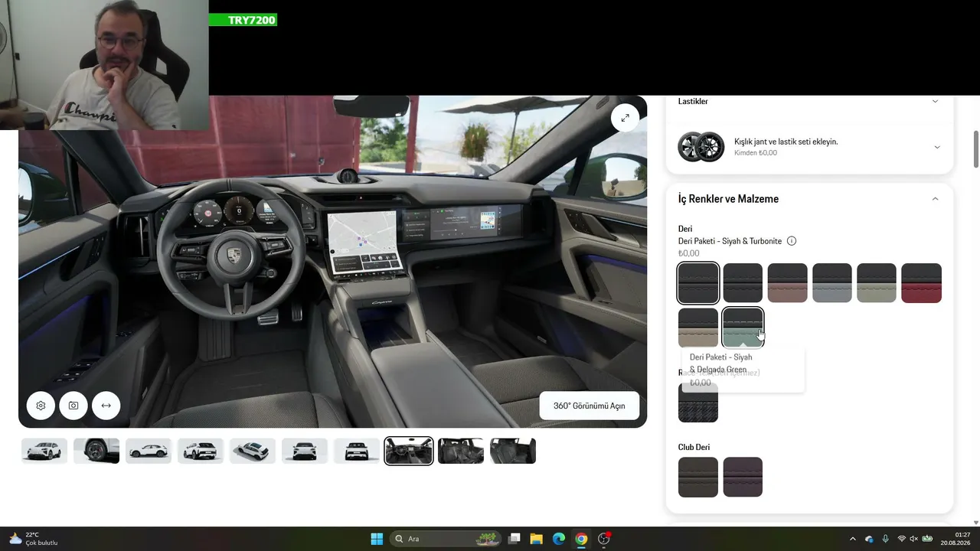Screen dimensions: 980x551
Task: Click the OneDrive cloud tray icon
Action: [869, 539]
